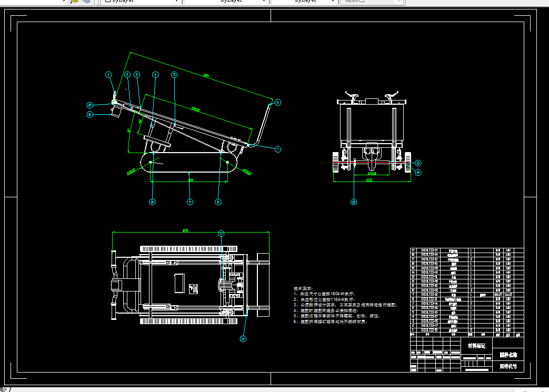Select callout balloon number 10

point(152,202)
